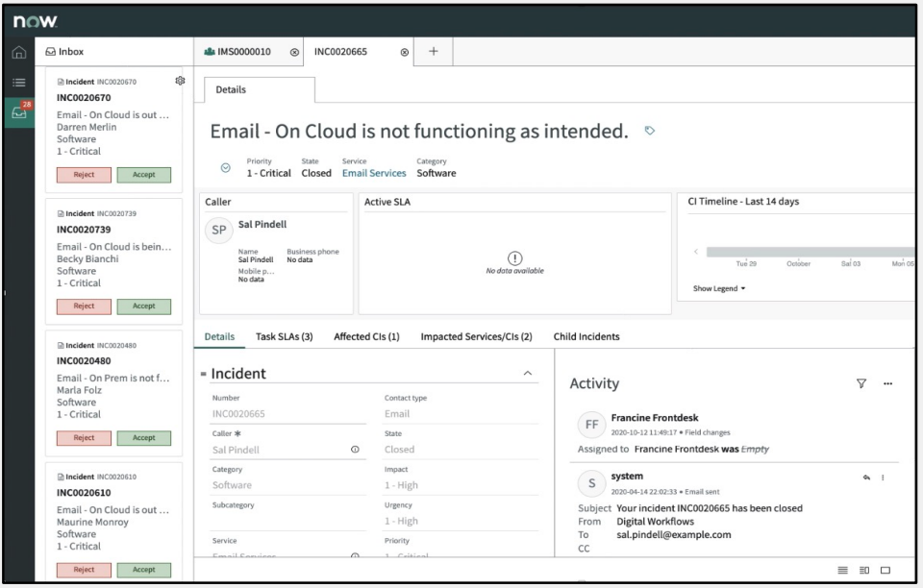This screenshot has width=923, height=588.
Task: Follow the Email Services link
Action: [374, 173]
